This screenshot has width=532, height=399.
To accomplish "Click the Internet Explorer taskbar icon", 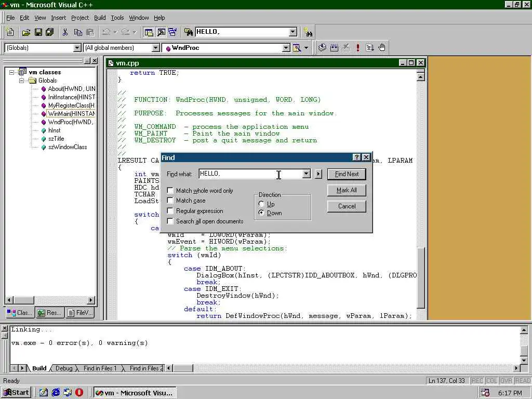I will click(x=56, y=393).
